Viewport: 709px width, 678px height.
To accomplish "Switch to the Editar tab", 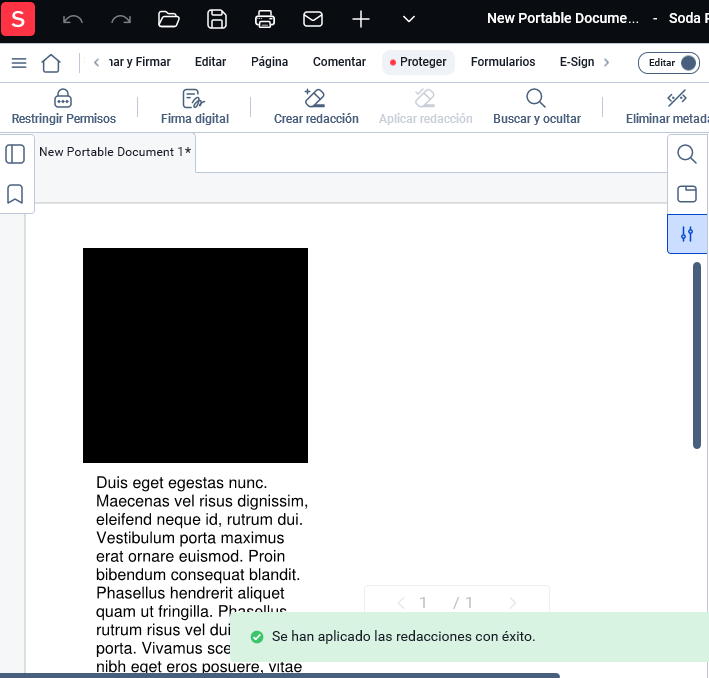I will click(x=210, y=62).
